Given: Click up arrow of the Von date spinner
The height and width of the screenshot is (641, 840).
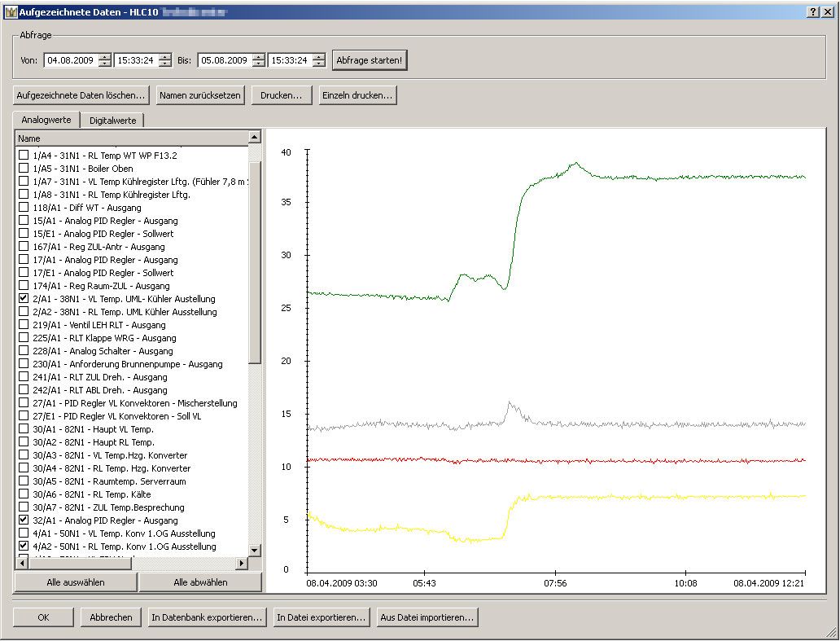Looking at the screenshot, I should 105,57.
